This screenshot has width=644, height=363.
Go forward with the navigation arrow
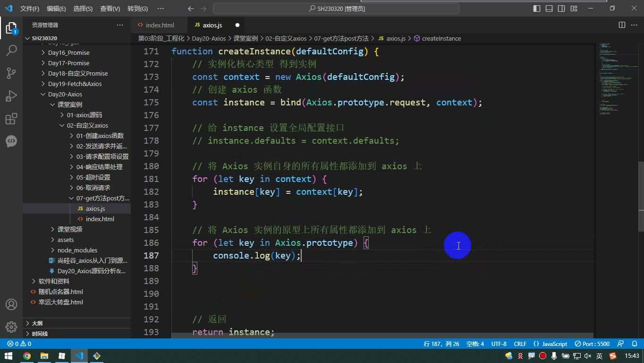point(203,9)
